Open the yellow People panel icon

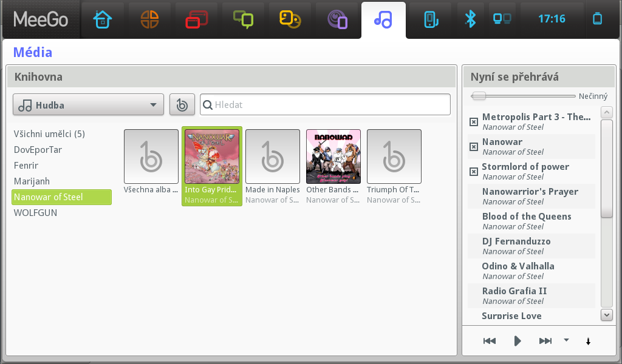coord(290,19)
